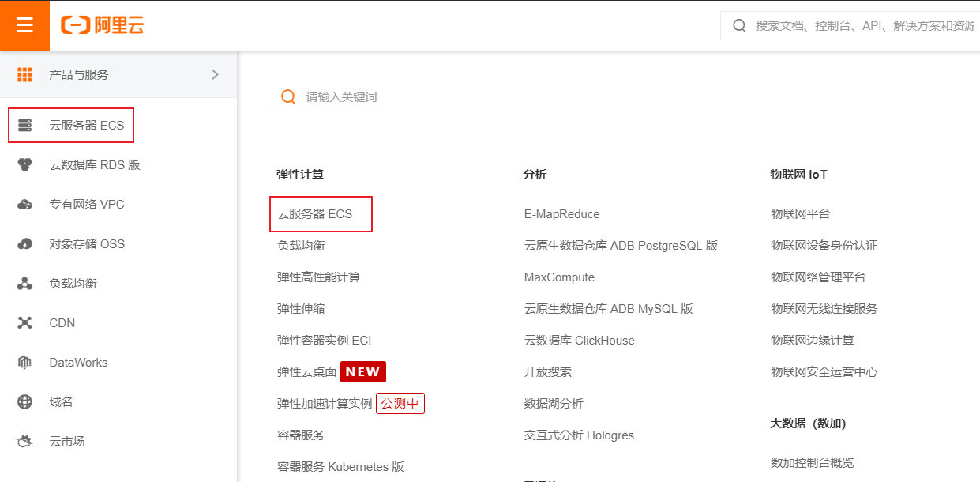Open 开放搜索 link
The image size is (980, 482).
coord(547,371)
